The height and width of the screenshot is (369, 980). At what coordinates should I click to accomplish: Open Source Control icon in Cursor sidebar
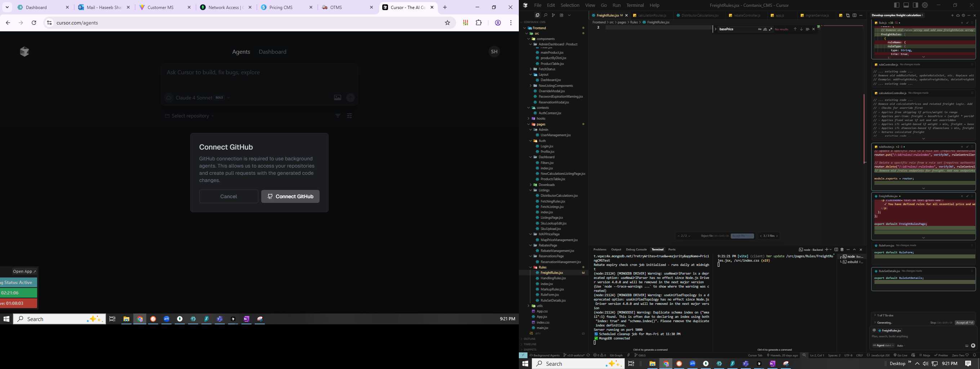tap(553, 15)
